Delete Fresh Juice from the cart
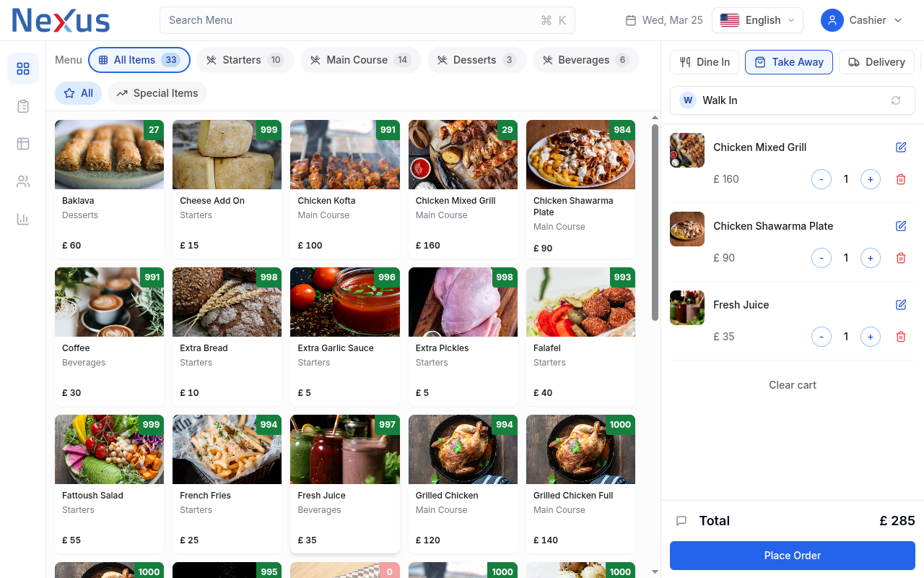This screenshot has width=924, height=578. [901, 337]
